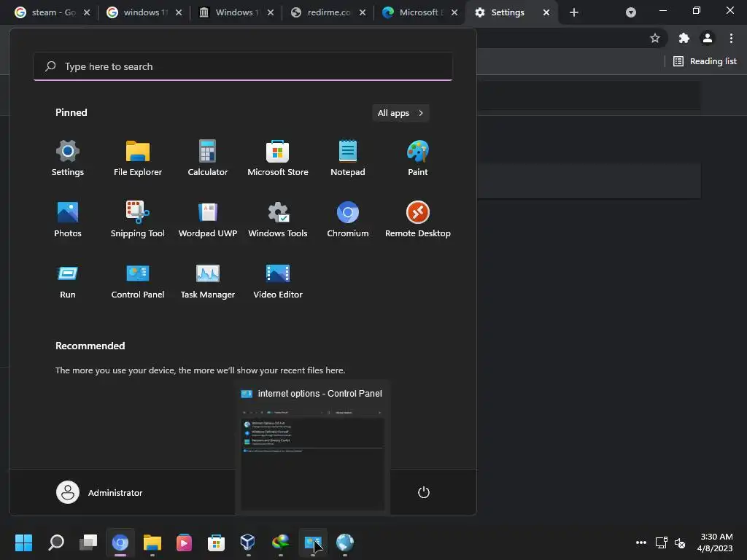Open the Run dialog app
The height and width of the screenshot is (560, 747).
pos(67,281)
